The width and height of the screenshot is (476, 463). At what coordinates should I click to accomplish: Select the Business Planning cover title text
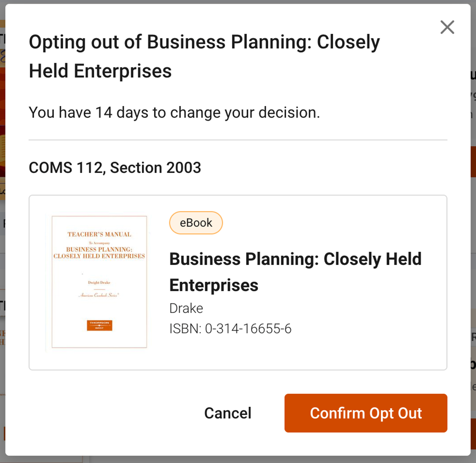(x=99, y=252)
